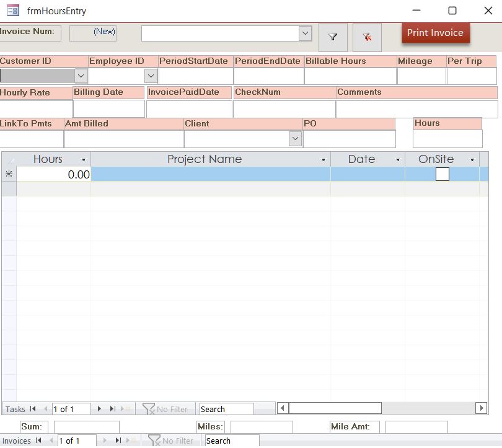Click the Tasks record number box '1 of 1'

pos(71,409)
